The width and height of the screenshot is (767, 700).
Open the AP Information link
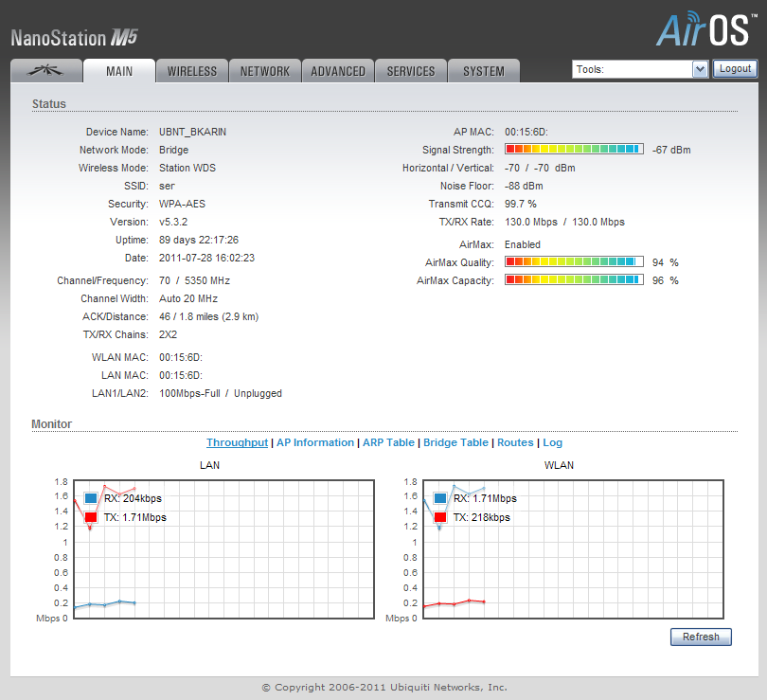pyautogui.click(x=315, y=442)
